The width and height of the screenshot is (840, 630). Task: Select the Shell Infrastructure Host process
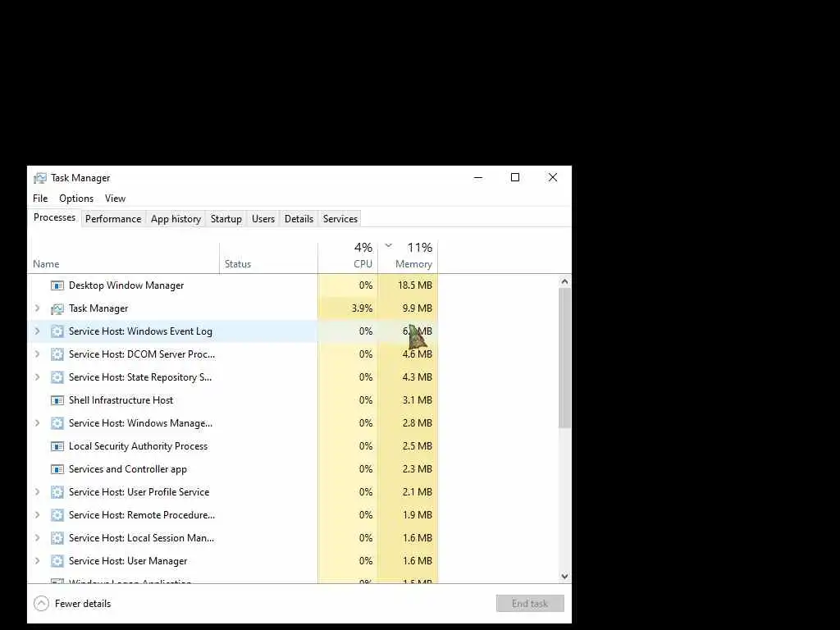coord(121,400)
